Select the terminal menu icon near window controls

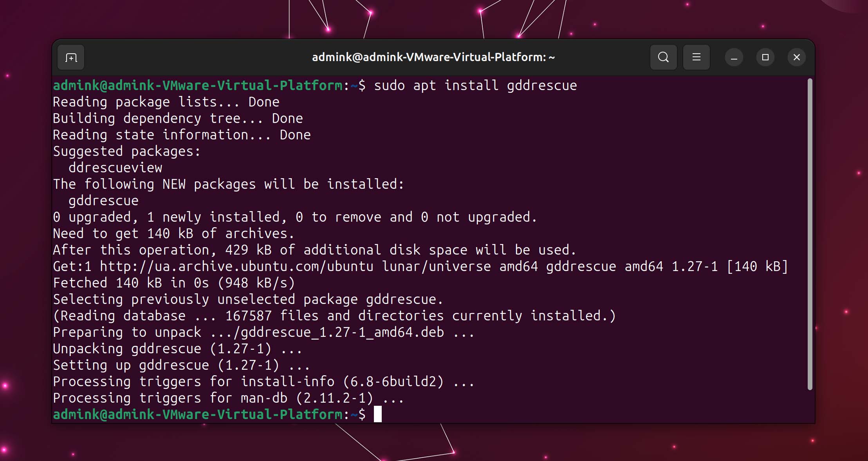pos(697,57)
